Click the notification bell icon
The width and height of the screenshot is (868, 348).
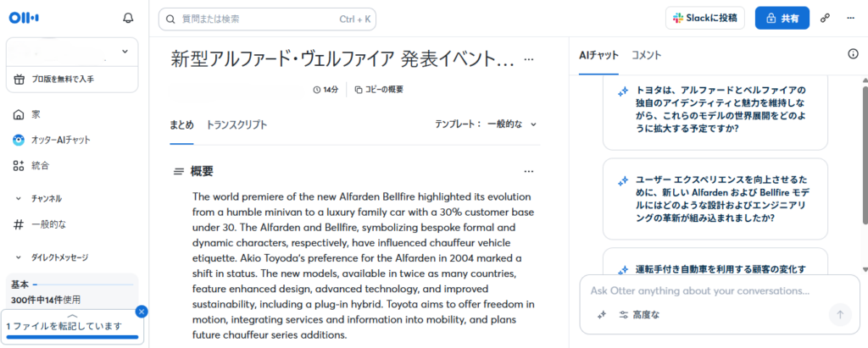pyautogui.click(x=128, y=18)
